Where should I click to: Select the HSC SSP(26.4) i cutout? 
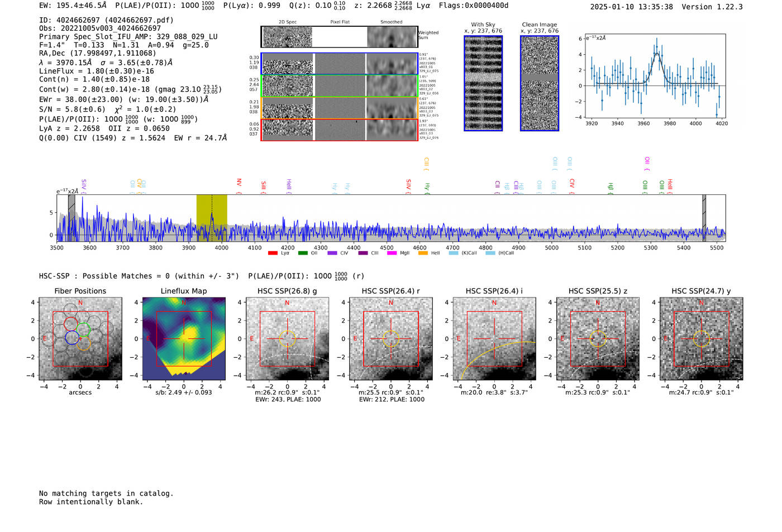point(494,338)
